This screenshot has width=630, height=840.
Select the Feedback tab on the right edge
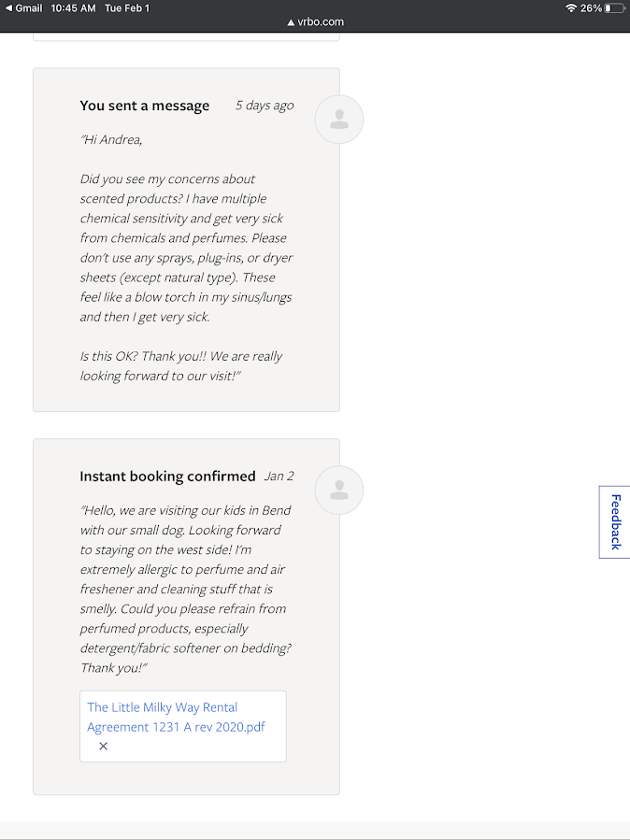(614, 522)
